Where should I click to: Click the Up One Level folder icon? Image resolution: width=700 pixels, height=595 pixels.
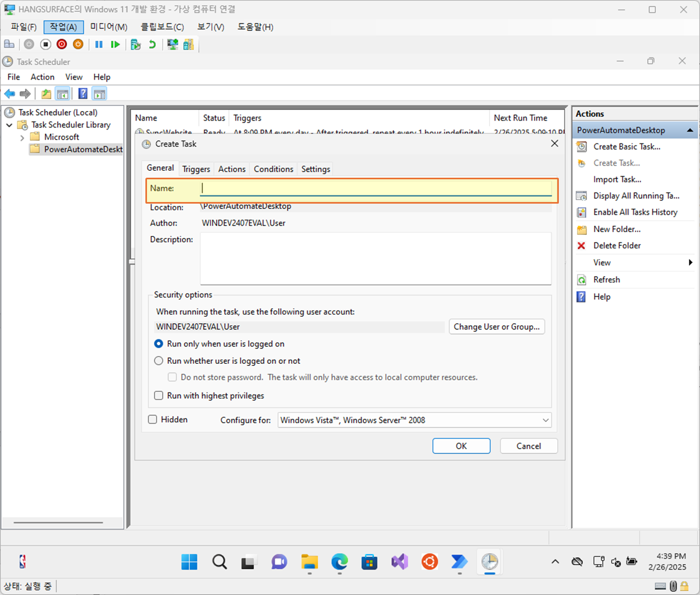47,94
